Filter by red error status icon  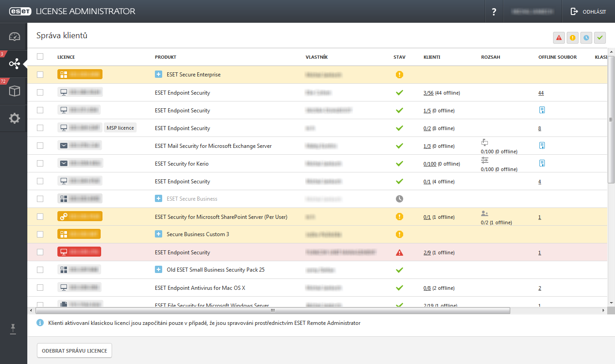559,38
